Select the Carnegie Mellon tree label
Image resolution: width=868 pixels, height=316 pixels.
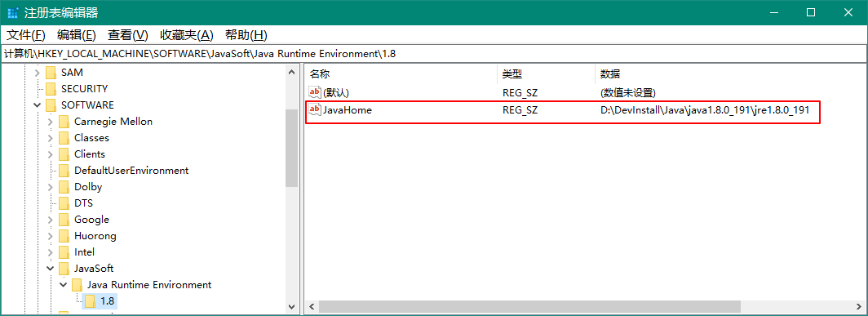point(113,122)
